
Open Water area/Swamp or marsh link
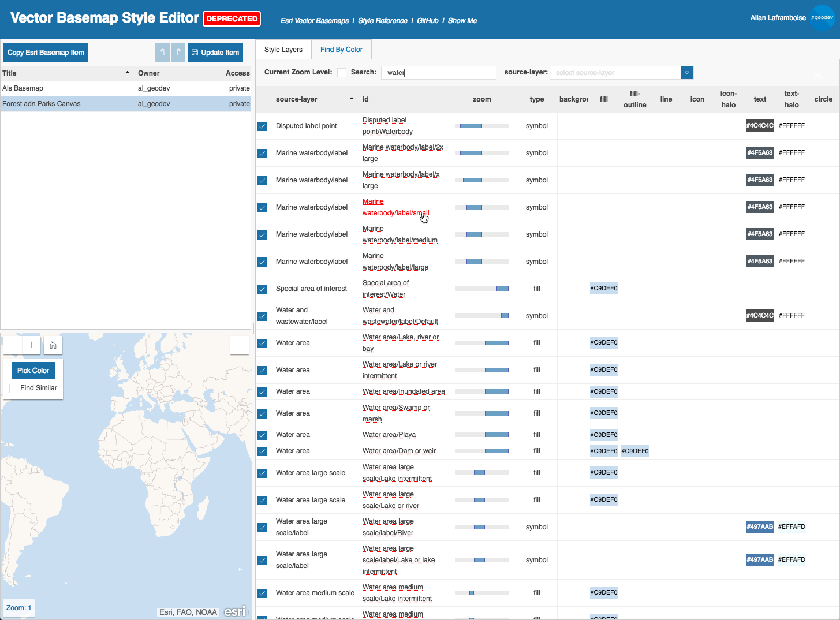coord(396,413)
